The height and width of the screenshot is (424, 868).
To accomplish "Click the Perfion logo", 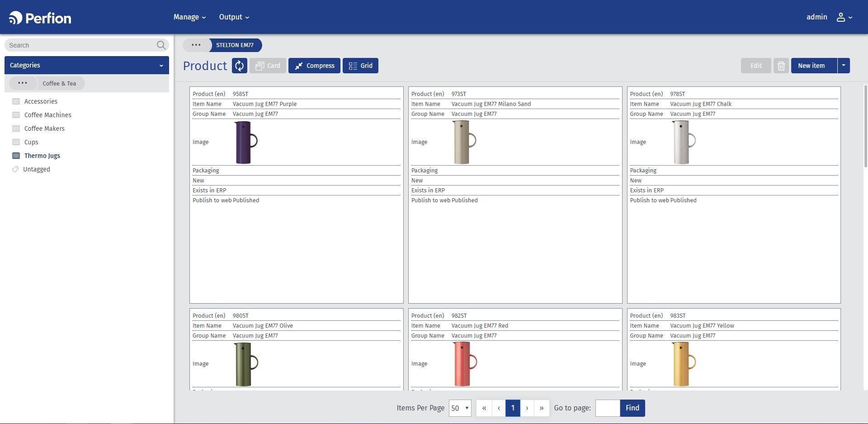I will pyautogui.click(x=40, y=18).
